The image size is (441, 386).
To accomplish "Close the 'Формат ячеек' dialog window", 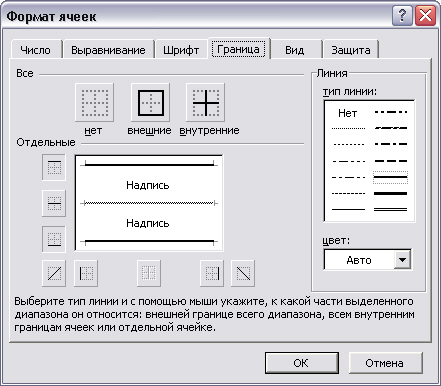I will point(426,15).
